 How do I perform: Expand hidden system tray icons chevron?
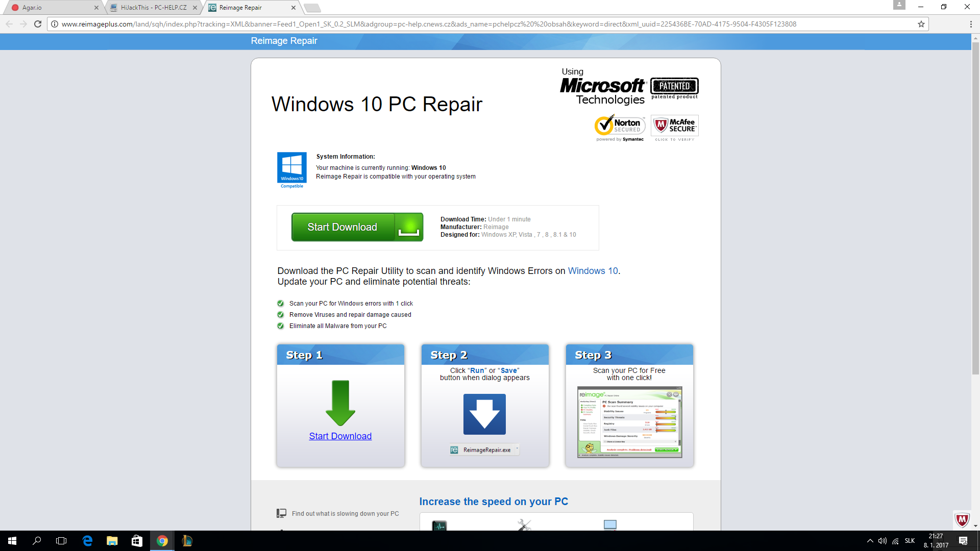click(870, 541)
